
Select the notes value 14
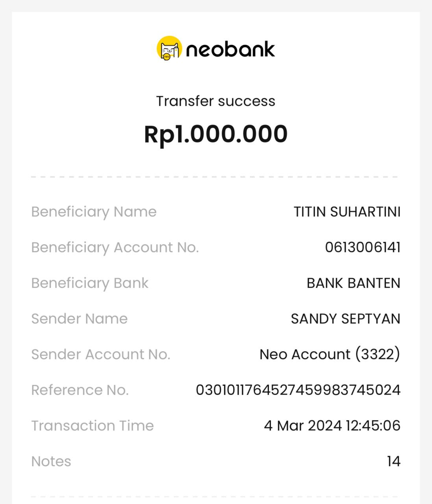point(393,461)
